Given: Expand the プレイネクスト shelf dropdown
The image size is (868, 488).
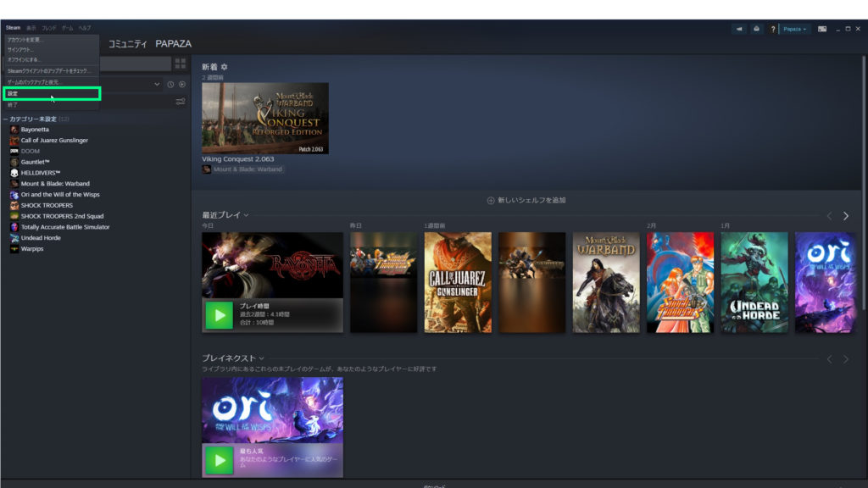Looking at the screenshot, I should click(261, 358).
